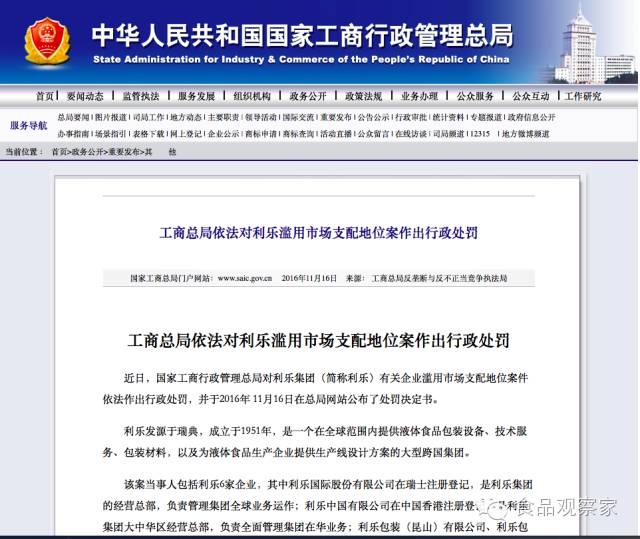The height and width of the screenshot is (539, 640).
Task: Open the 司局频道 link
Action: (x=449, y=134)
